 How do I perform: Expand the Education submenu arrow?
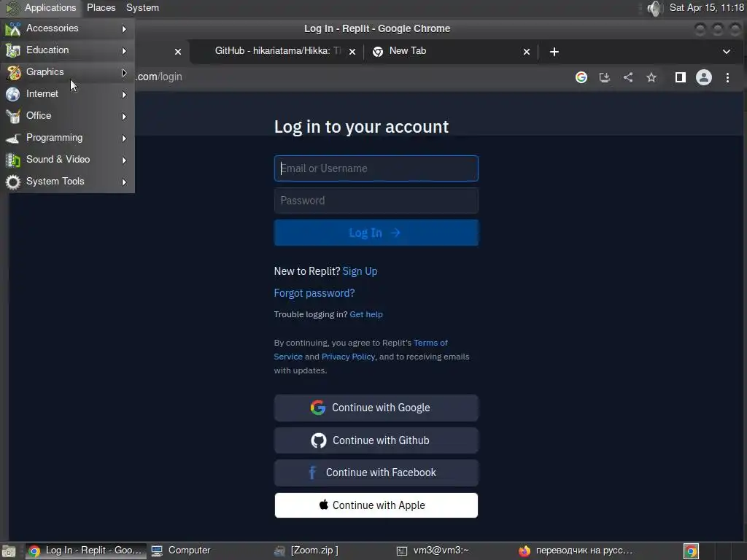pos(124,51)
